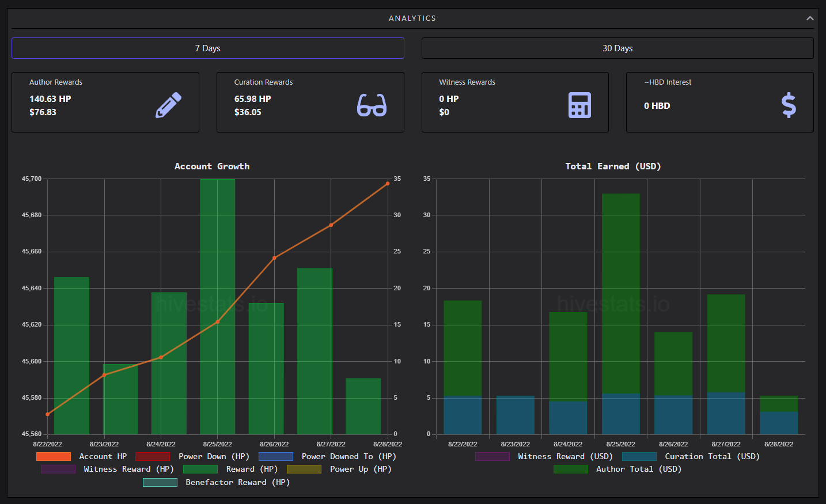Click the ANALYTICS header title

(x=412, y=18)
